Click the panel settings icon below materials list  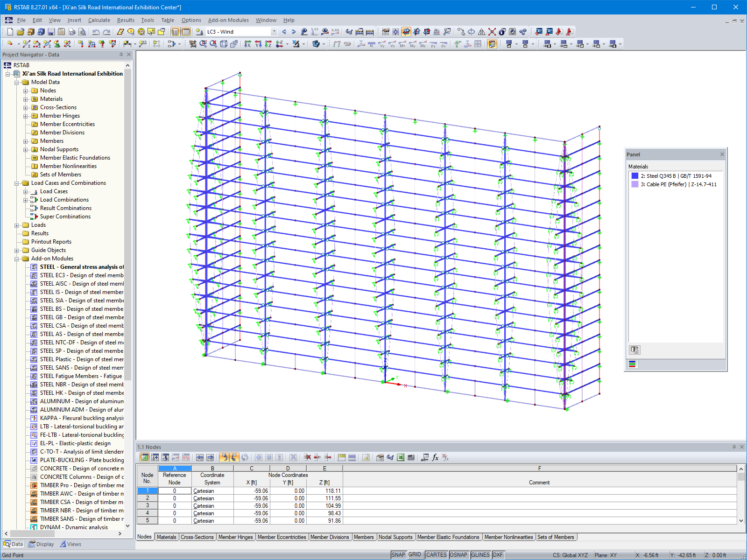point(634,350)
